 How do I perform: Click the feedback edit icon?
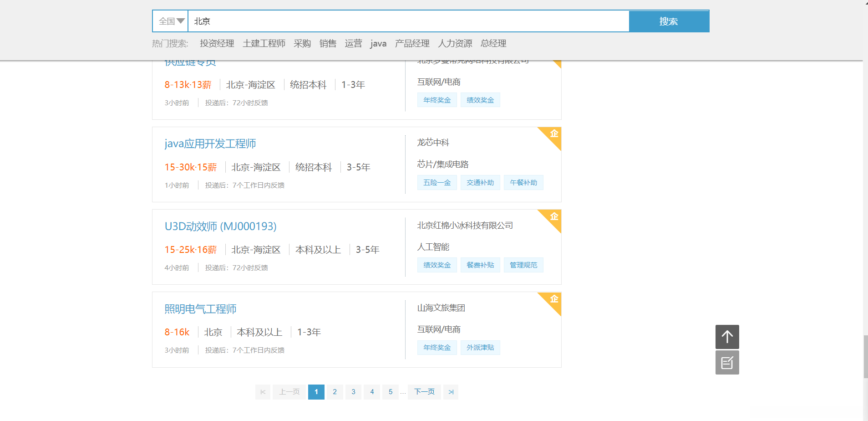click(727, 363)
